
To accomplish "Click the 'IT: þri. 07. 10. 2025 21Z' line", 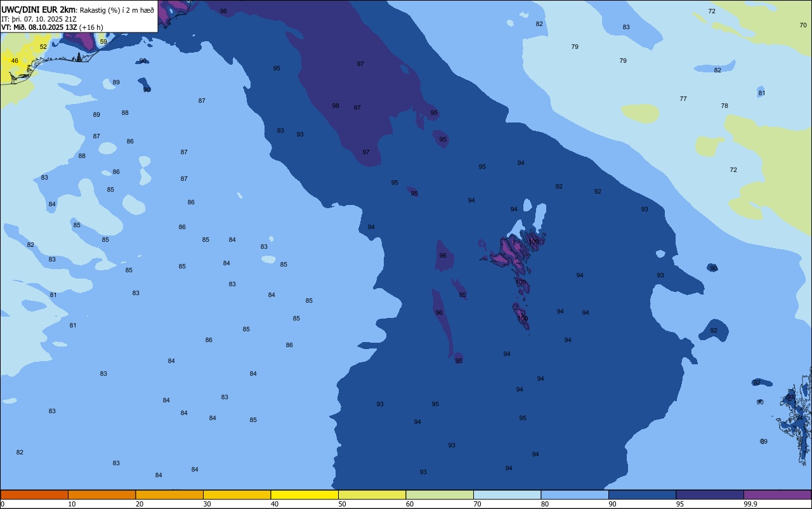I will [39, 18].
